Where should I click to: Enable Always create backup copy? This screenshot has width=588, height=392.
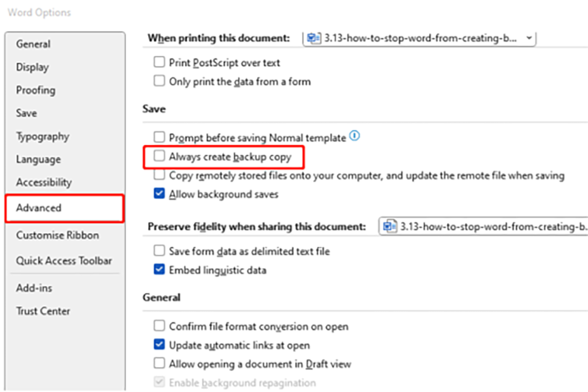[159, 157]
